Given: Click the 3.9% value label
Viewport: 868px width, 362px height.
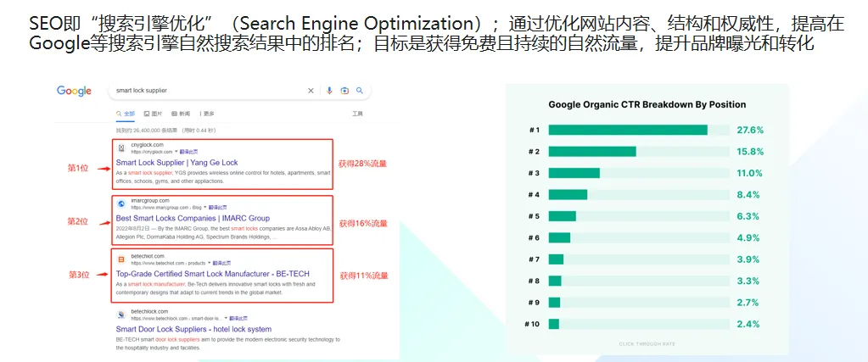Looking at the screenshot, I should click(748, 259).
